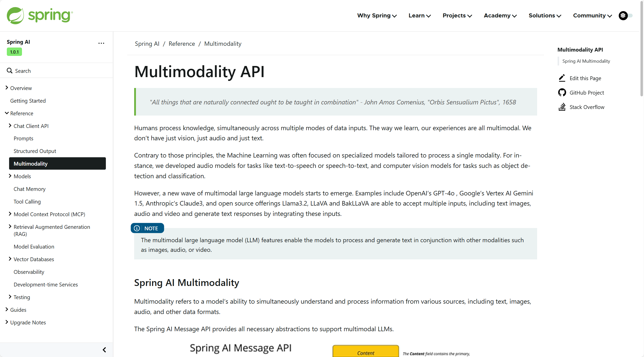Click the 1.0.1 version badge
Image resolution: width=644 pixels, height=357 pixels.
click(x=14, y=52)
